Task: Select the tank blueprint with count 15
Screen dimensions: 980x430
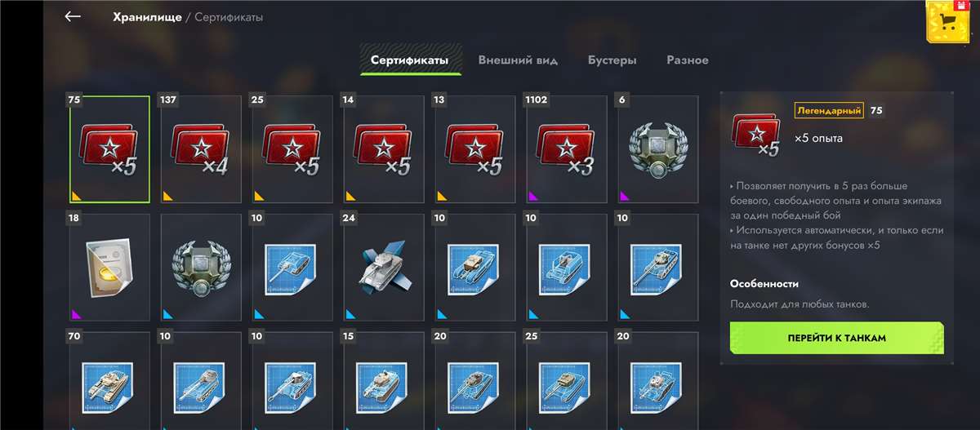Action: pyautogui.click(x=384, y=380)
